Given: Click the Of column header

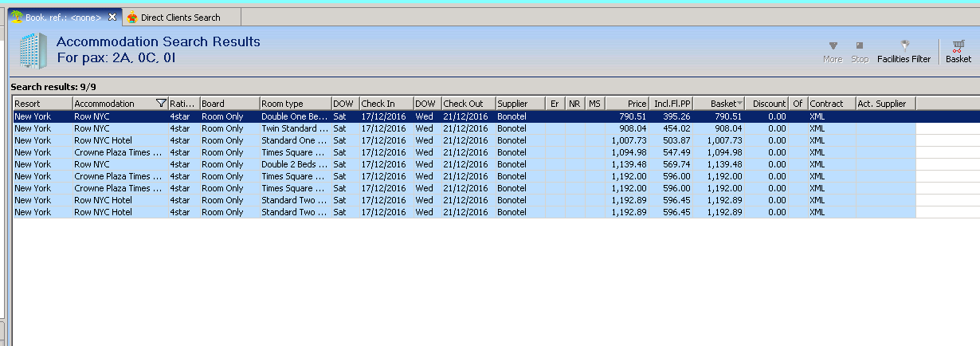Looking at the screenshot, I should pyautogui.click(x=799, y=104).
